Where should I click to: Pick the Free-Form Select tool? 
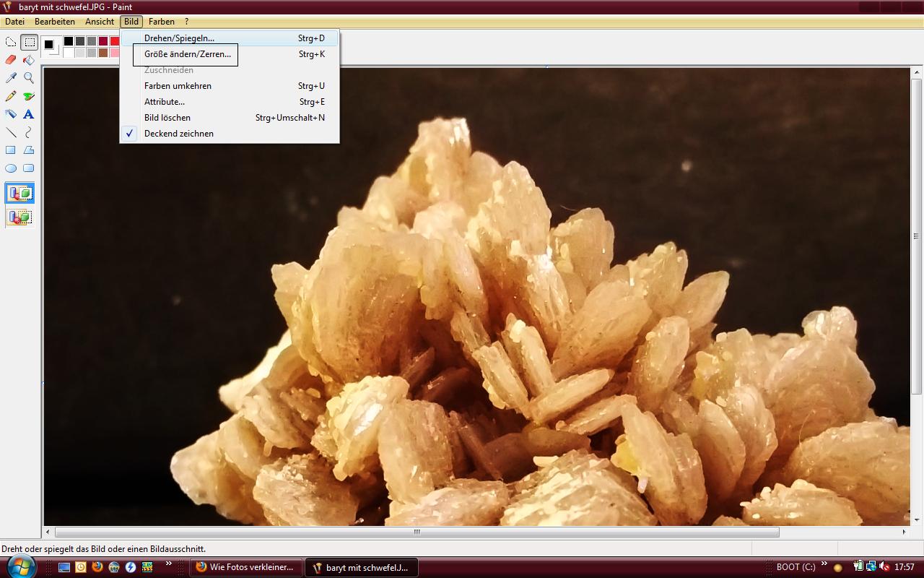coord(11,42)
